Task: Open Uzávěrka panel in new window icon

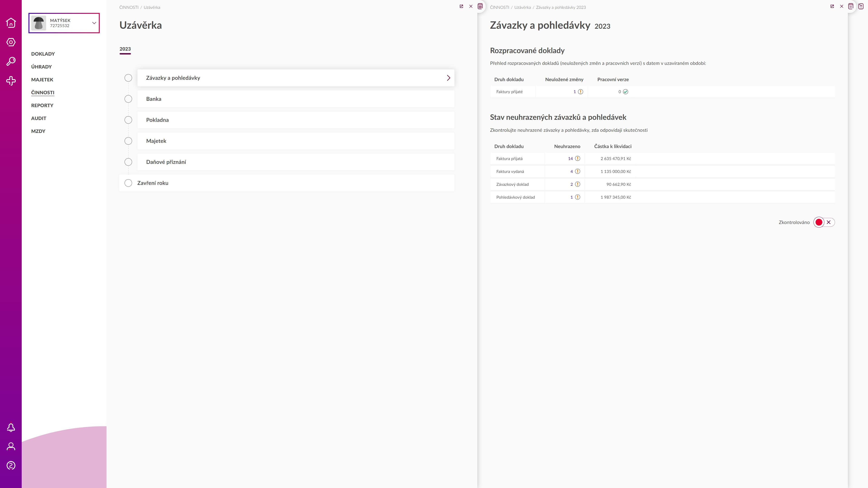Action: (461, 6)
